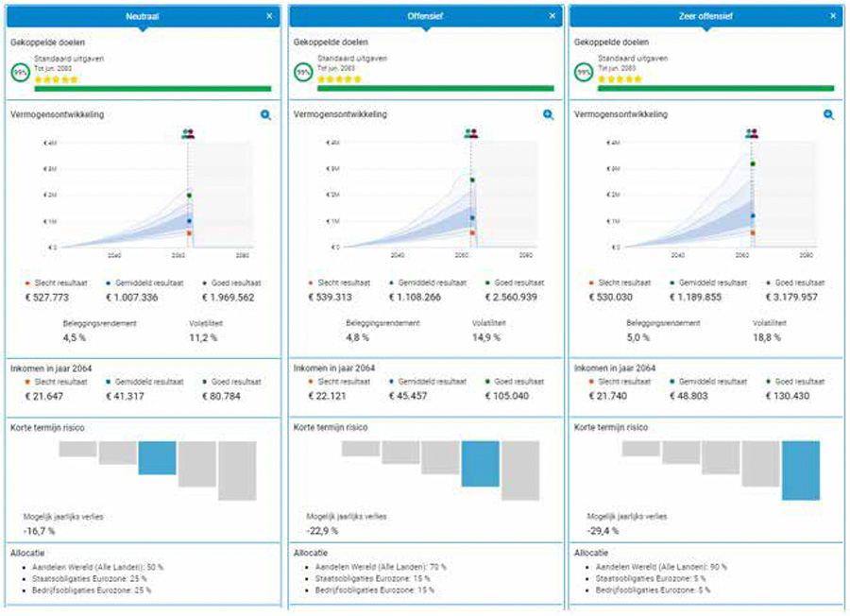
Task: Select the Neutraal header tab
Action: 142,16
